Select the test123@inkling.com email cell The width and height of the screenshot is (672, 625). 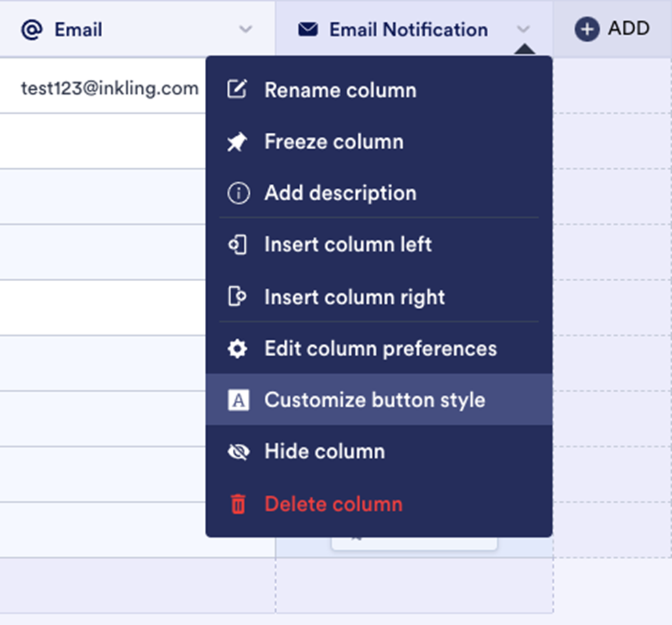(x=110, y=88)
